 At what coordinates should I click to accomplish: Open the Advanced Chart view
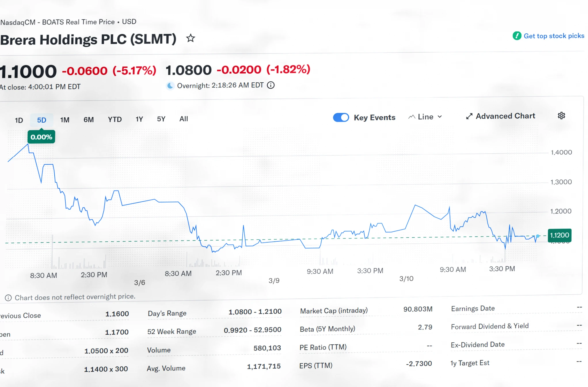tap(501, 116)
